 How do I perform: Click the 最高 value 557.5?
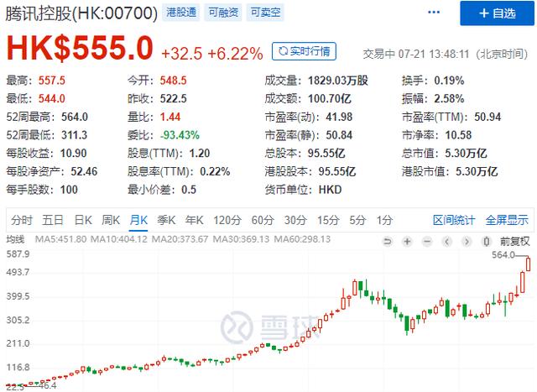point(52,81)
